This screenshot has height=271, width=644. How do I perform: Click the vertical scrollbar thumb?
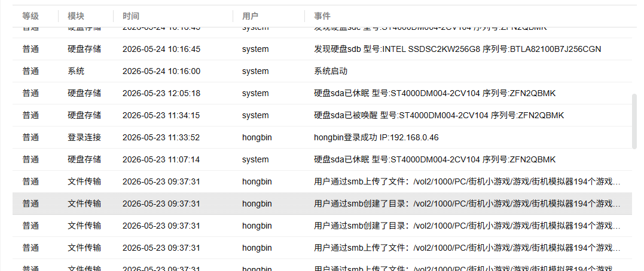634,121
